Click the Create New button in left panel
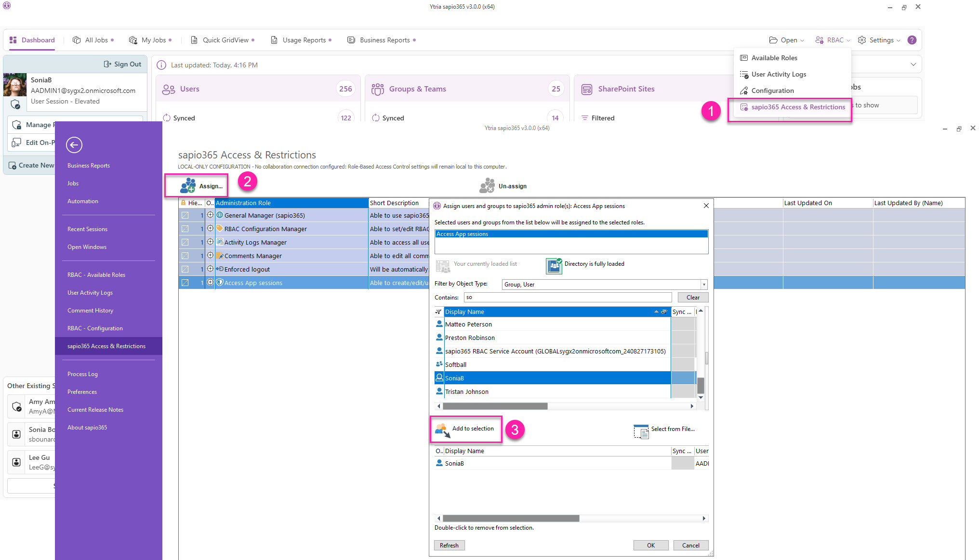 [x=31, y=165]
